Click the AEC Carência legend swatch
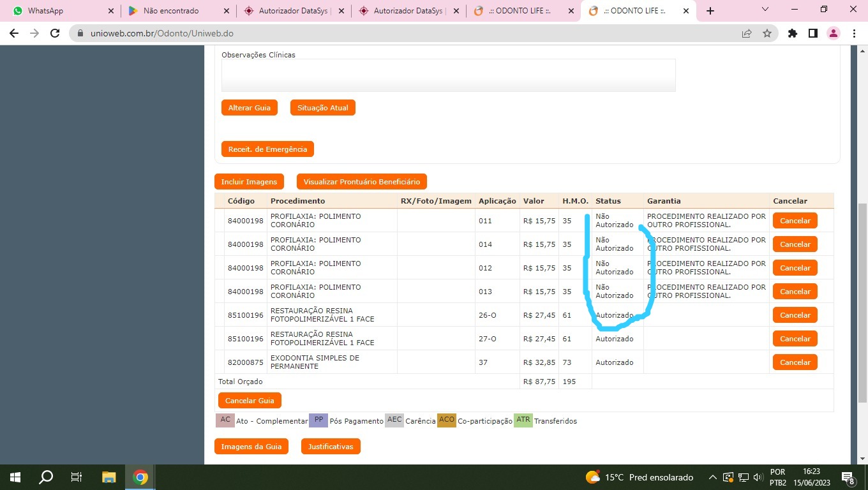 pos(394,420)
